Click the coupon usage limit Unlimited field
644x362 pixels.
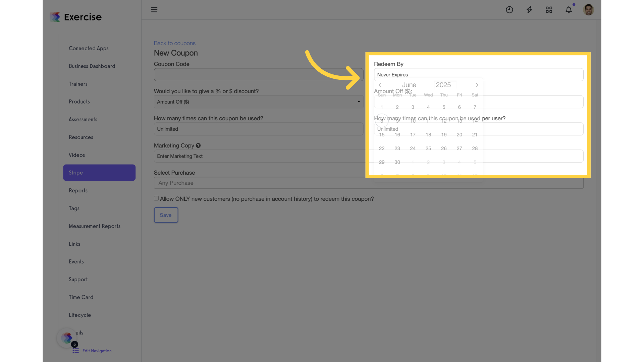click(259, 129)
